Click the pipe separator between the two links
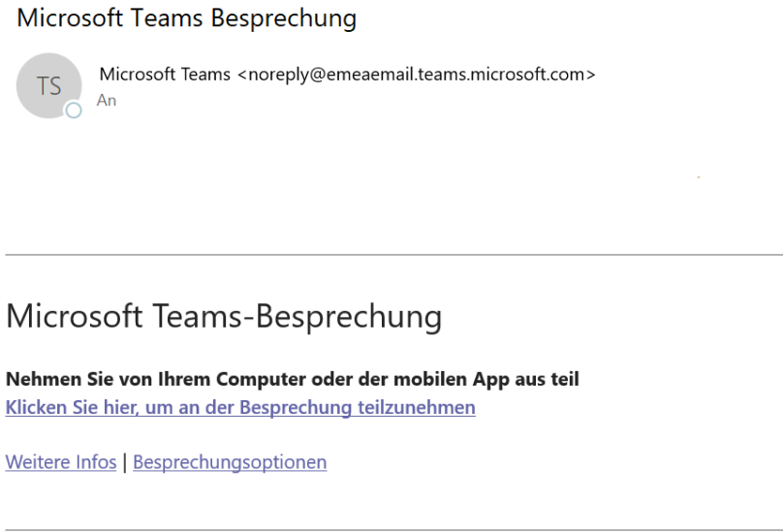The height and width of the screenshot is (532, 783). click(125, 462)
